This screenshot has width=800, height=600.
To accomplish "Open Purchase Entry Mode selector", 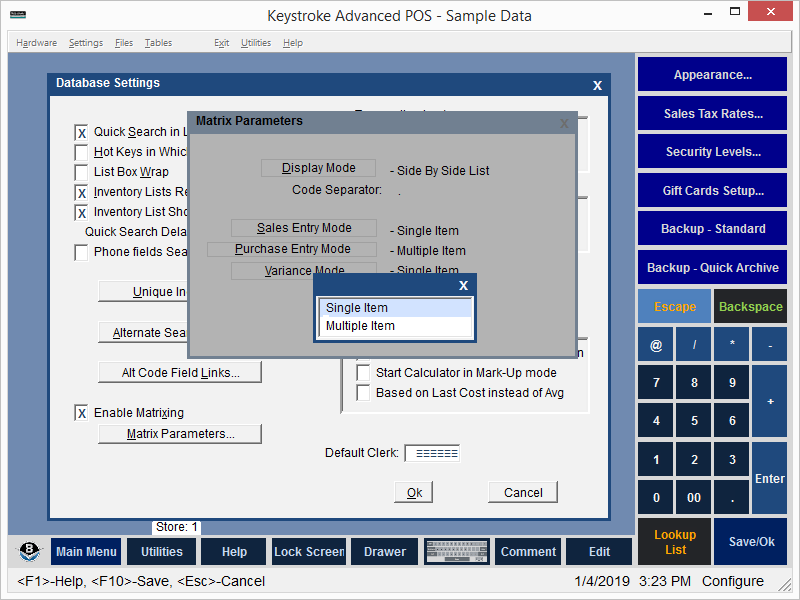I will (x=292, y=249).
